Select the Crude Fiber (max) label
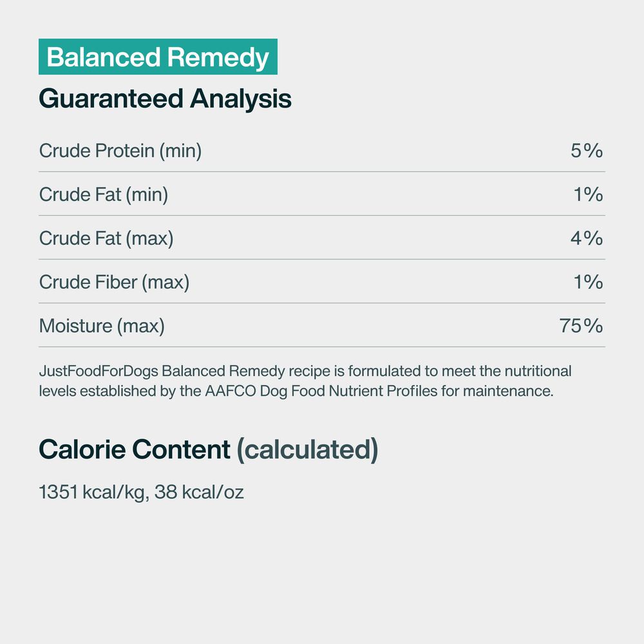The height and width of the screenshot is (644, 644). click(x=114, y=282)
